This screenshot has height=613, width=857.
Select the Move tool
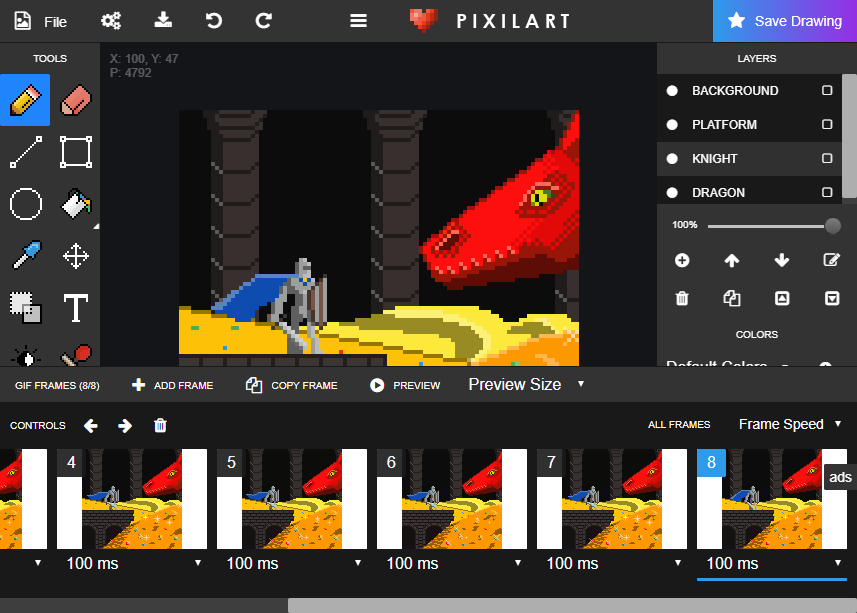click(x=76, y=256)
